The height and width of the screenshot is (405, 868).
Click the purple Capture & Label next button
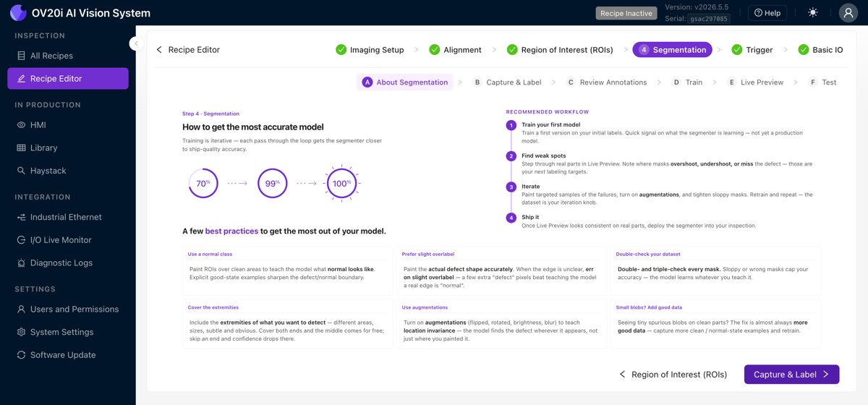pos(791,375)
